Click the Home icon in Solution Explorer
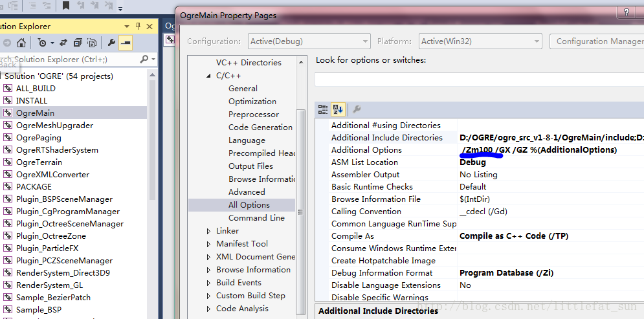 pos(21,43)
